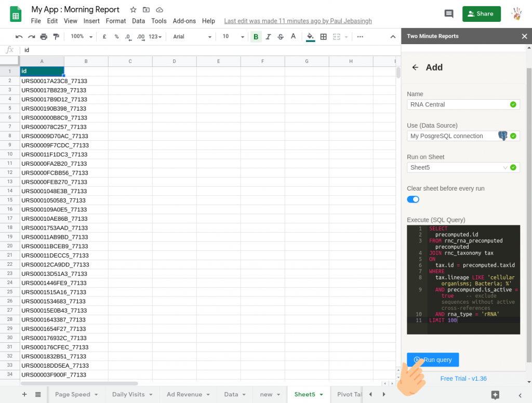This screenshot has width=532, height=403.
Task: Toggle bold formatting
Action: (x=256, y=37)
